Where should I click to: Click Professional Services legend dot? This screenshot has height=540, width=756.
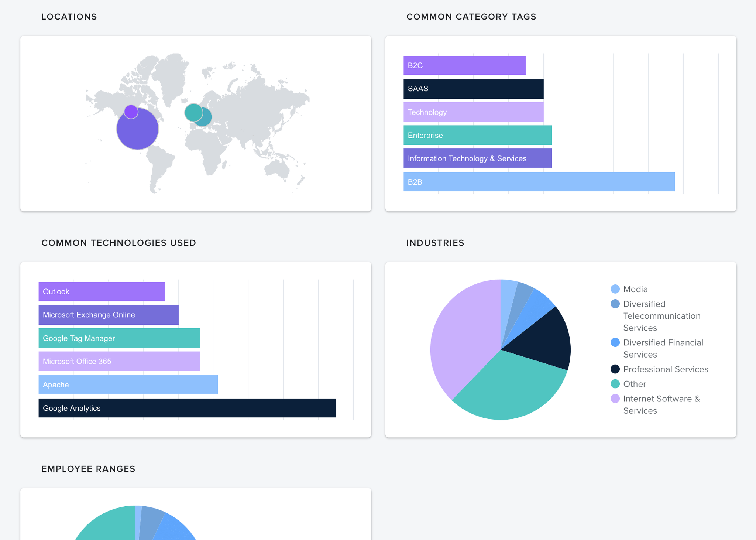click(x=615, y=369)
